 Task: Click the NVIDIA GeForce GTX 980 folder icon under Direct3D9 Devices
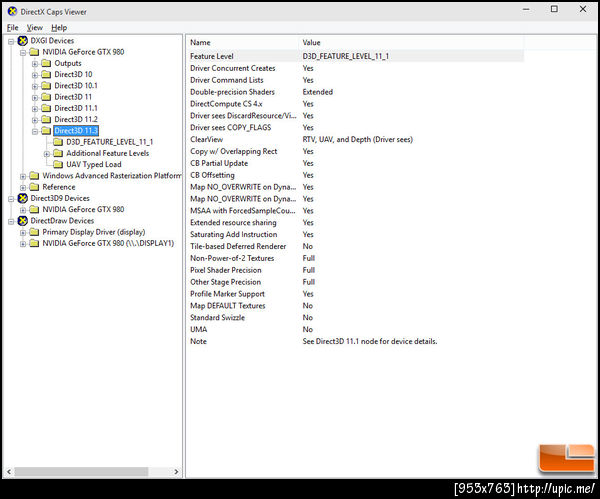tap(34, 209)
